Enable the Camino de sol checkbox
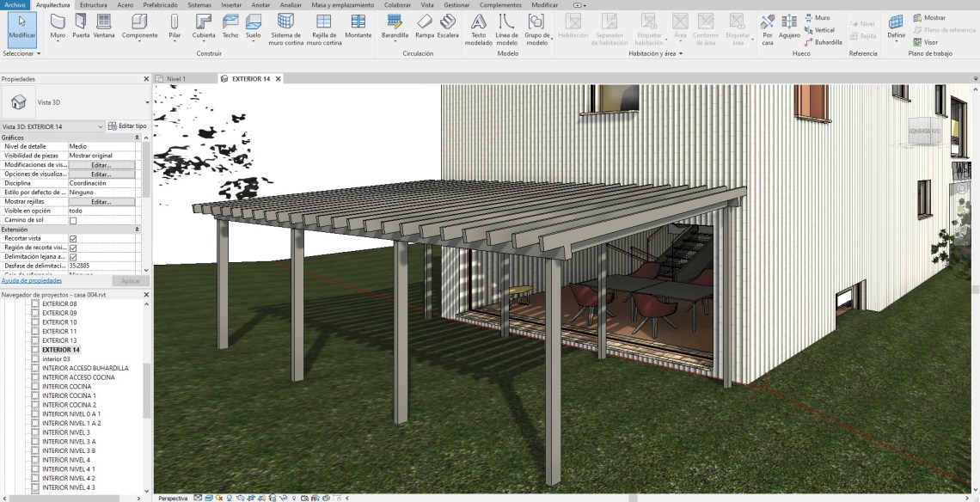980x502 pixels. pos(73,220)
